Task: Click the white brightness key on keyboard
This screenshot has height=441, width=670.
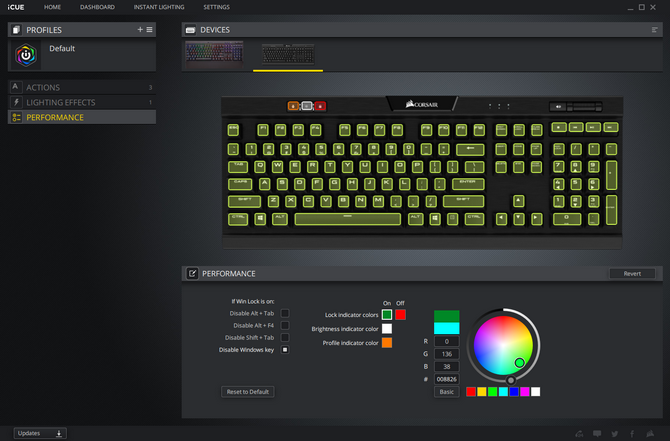Action: pos(307,106)
